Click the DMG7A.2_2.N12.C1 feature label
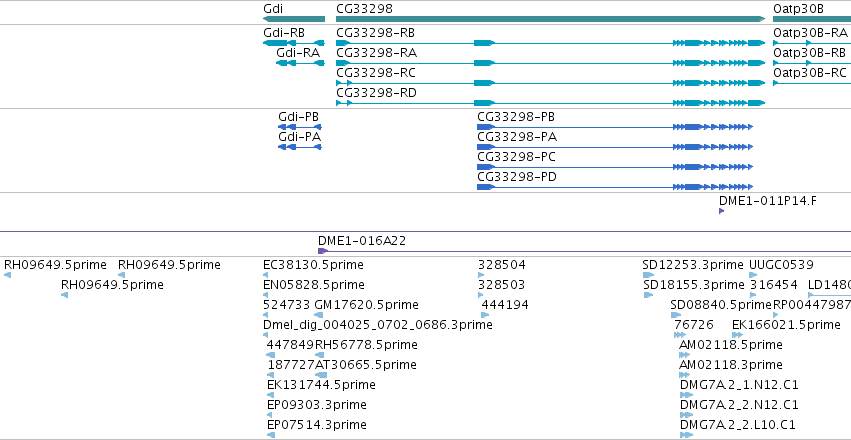Image resolution: width=851 pixels, height=440 pixels. coord(740,405)
